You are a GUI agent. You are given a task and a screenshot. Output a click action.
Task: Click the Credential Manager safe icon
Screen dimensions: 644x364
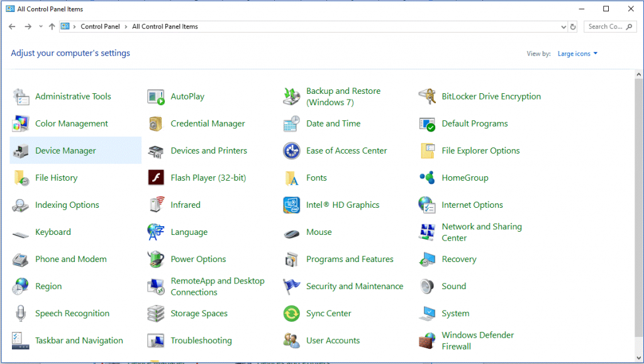click(x=156, y=124)
